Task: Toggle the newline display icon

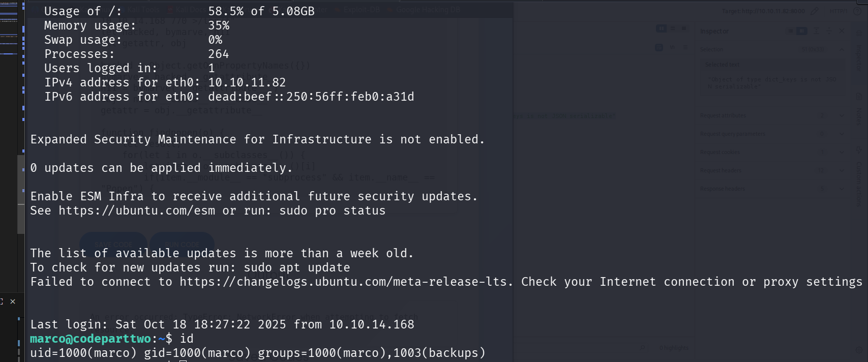Action: pos(672,47)
